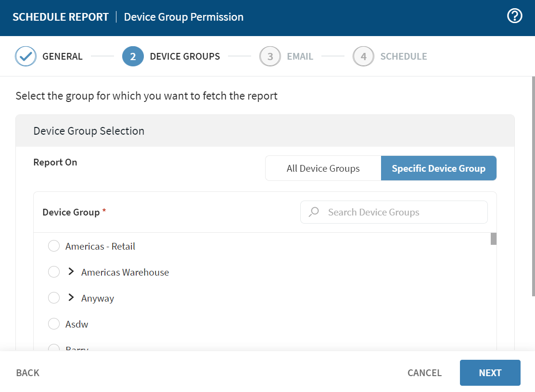Viewport: 535px width, 392px height.
Task: Click the step 4 Schedule circle
Action: 363,56
